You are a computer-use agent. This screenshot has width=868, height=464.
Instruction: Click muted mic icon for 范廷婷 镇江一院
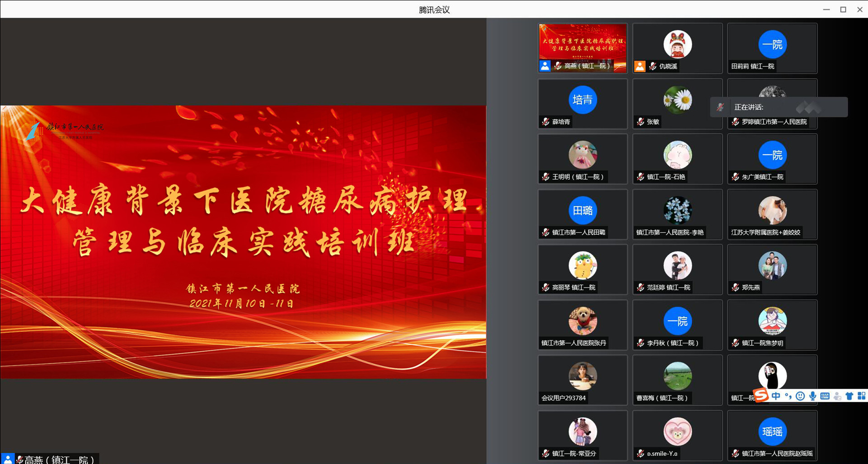point(641,288)
